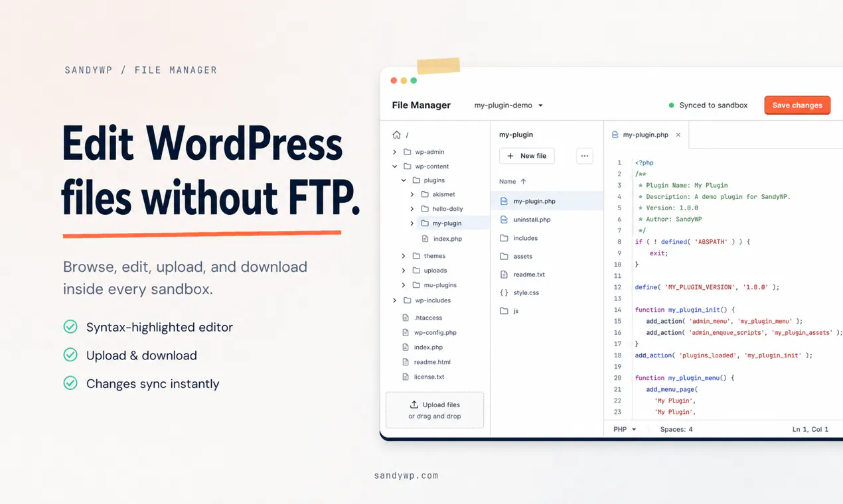Click the Save changes button

click(797, 105)
